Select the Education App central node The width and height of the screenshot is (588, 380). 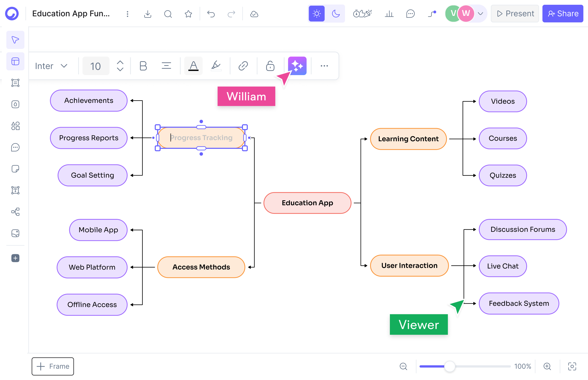[x=307, y=203]
